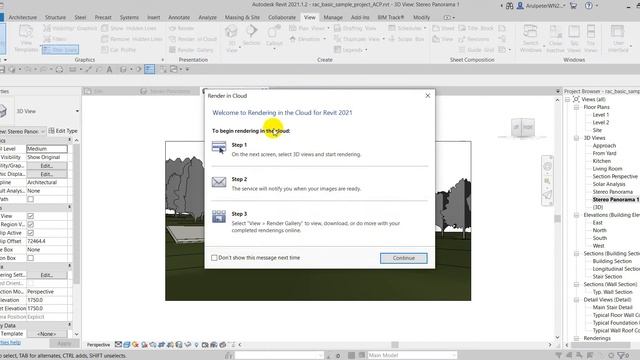Click the Properties panel vertical scrollbar

(x=76, y=214)
